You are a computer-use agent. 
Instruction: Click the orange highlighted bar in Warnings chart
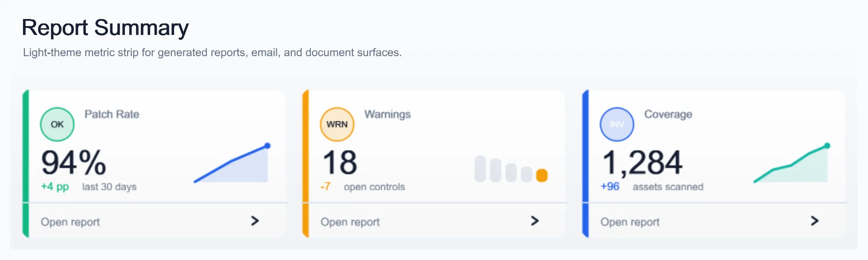pos(542,175)
